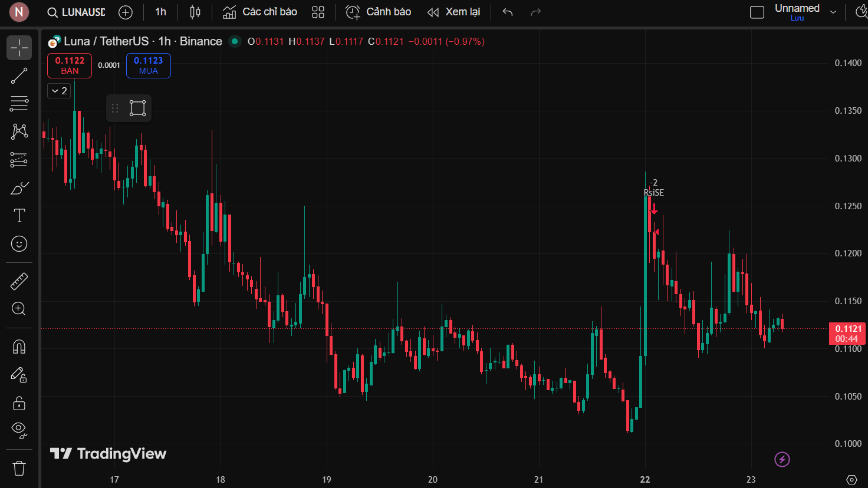Open the Fibonacci retracement tools

click(x=19, y=104)
